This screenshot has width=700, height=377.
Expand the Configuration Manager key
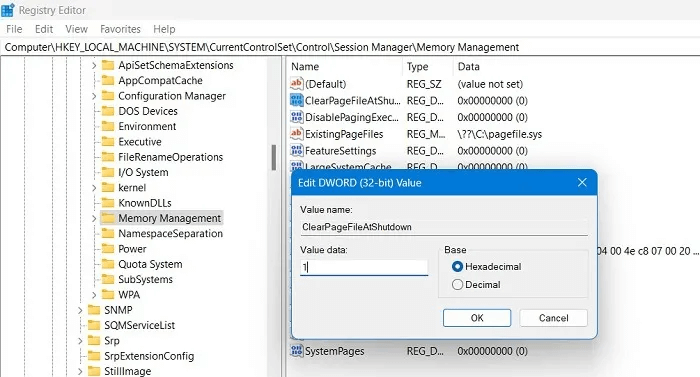point(94,96)
